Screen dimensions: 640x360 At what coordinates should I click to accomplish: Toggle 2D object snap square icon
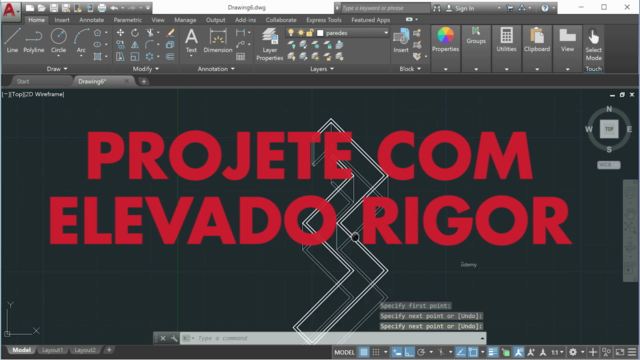pos(473,352)
